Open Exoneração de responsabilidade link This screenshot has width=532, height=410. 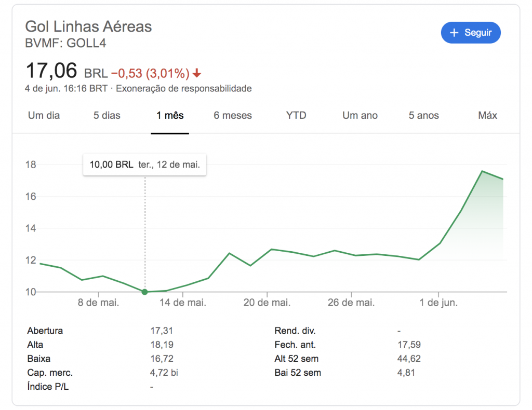184,88
